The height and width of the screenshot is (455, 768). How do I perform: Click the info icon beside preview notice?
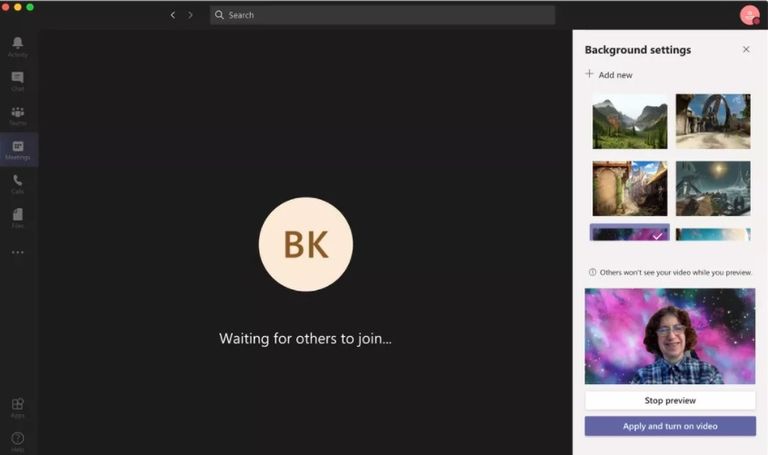[x=592, y=272]
